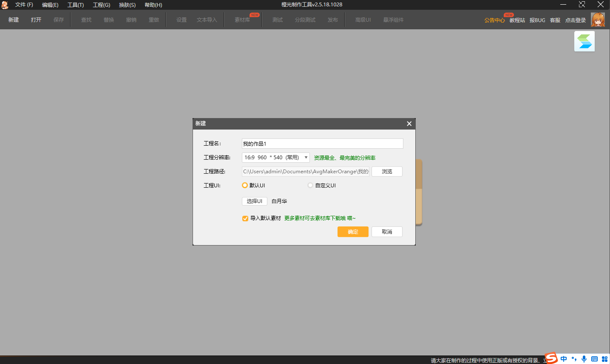The width and height of the screenshot is (610, 364).
Task: Click the 工程名 text field
Action: pyautogui.click(x=322, y=144)
